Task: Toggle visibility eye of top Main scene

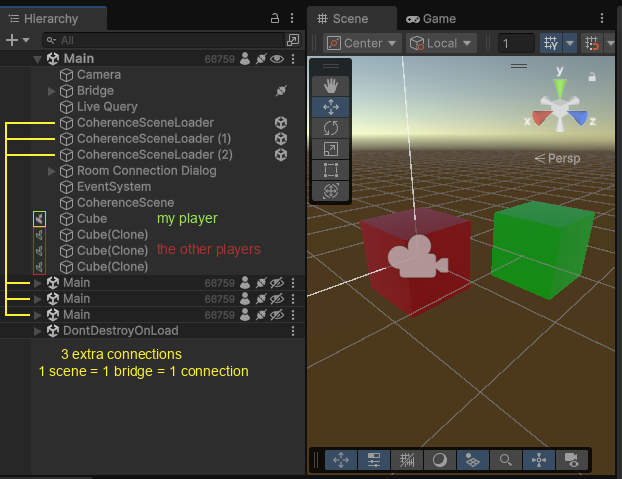Action: (277, 59)
